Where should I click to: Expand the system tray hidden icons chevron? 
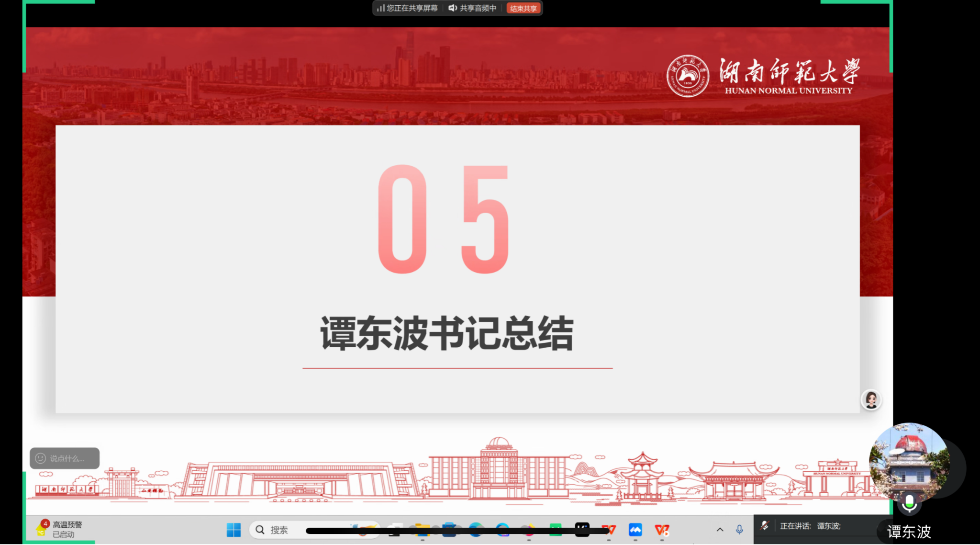720,530
